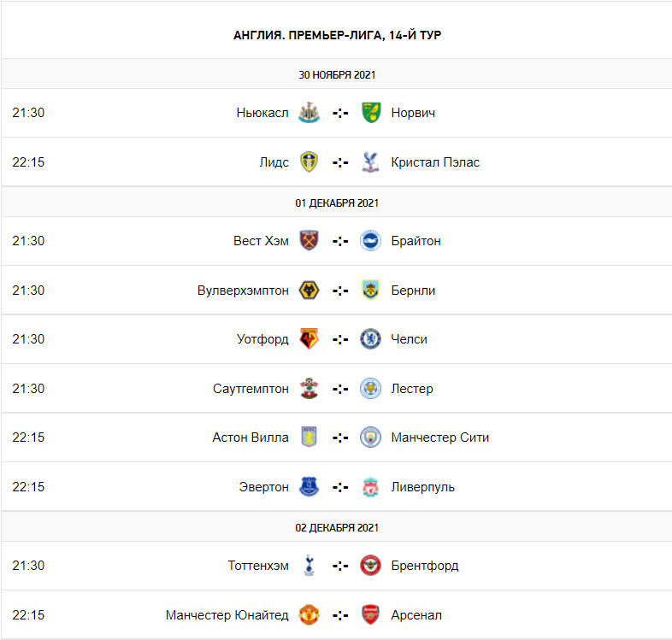Click the Leeds club crest
The image size is (672, 640).
point(309,162)
